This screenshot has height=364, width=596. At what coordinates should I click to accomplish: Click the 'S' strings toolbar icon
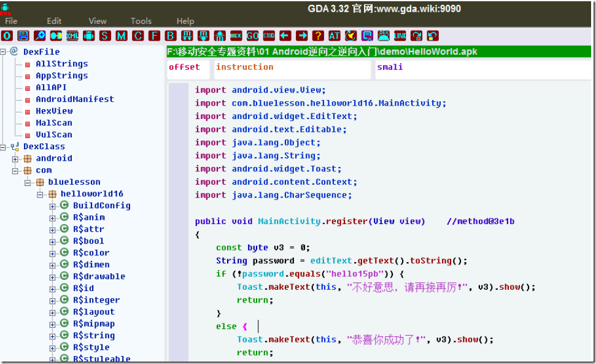point(105,36)
